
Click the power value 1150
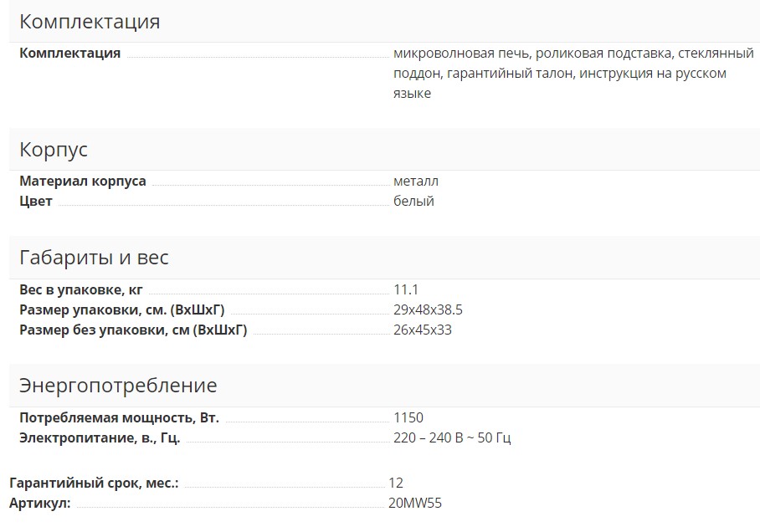pyautogui.click(x=408, y=418)
